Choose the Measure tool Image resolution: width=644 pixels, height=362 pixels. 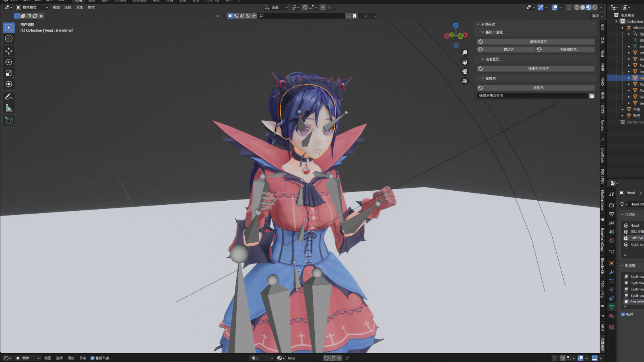coord(8,108)
